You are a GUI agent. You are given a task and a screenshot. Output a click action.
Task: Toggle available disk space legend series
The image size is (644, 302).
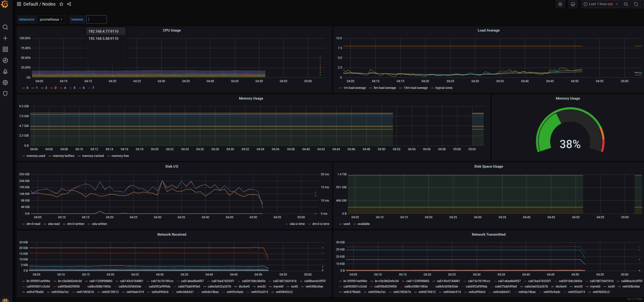tap(363, 224)
